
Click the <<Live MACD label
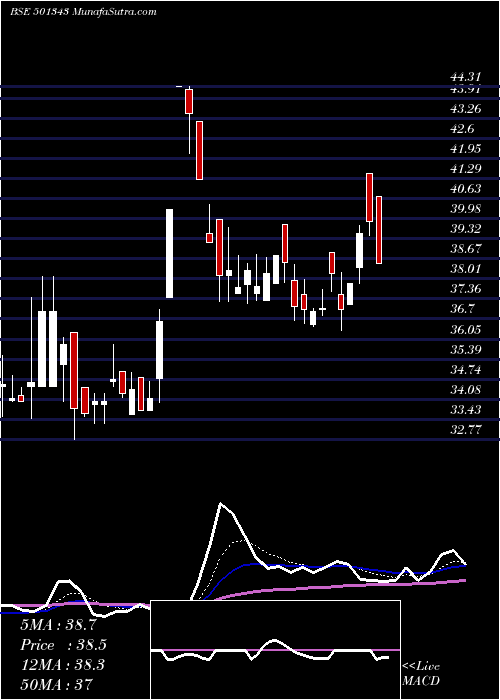(421, 673)
